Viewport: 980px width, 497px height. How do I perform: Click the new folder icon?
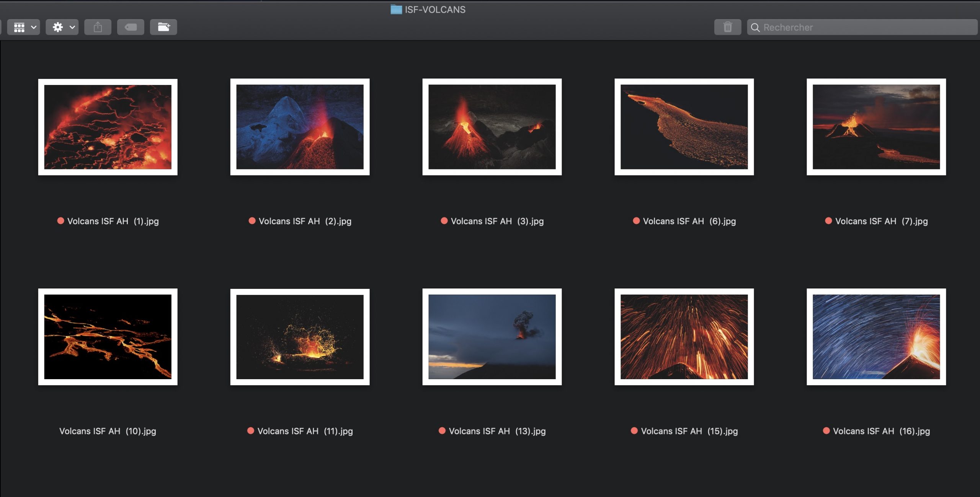[x=163, y=27]
